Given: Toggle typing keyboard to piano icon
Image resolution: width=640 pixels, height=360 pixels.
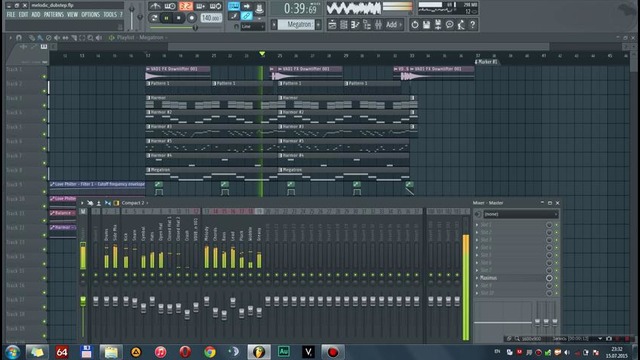Looking at the screenshot, I should coord(233,6).
